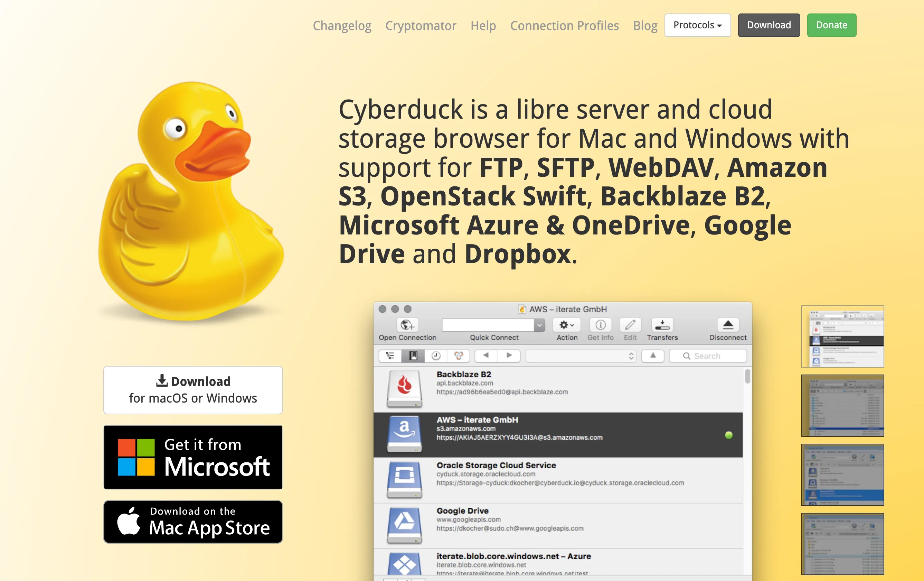
Task: Select the Azure drive icon
Action: [x=404, y=563]
